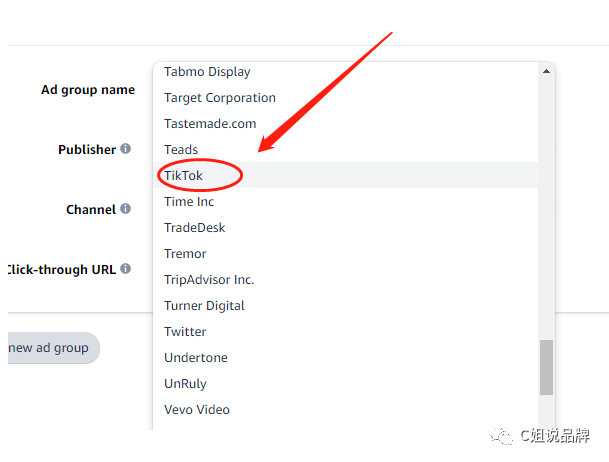Choose Tastemade.com in dropdown
This screenshot has width=609, height=462.
(346, 124)
